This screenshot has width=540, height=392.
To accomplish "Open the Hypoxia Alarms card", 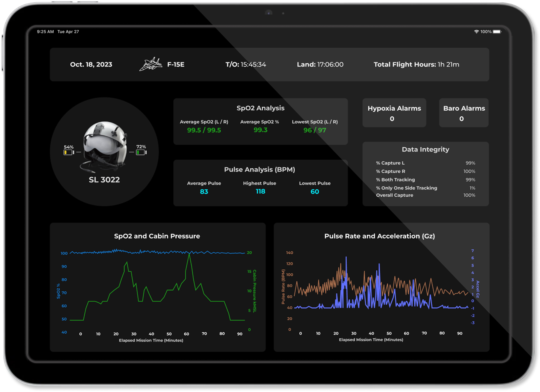I will click(x=394, y=113).
